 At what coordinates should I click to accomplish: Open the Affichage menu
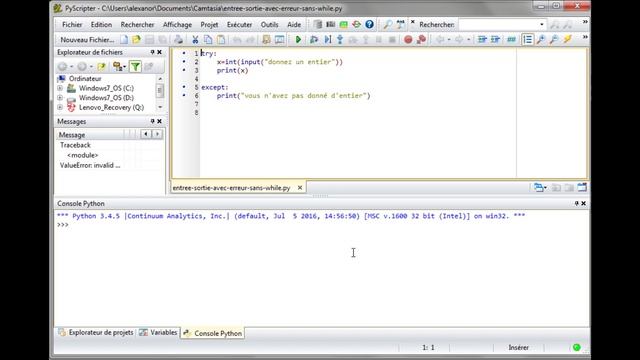pyautogui.click(x=177, y=24)
